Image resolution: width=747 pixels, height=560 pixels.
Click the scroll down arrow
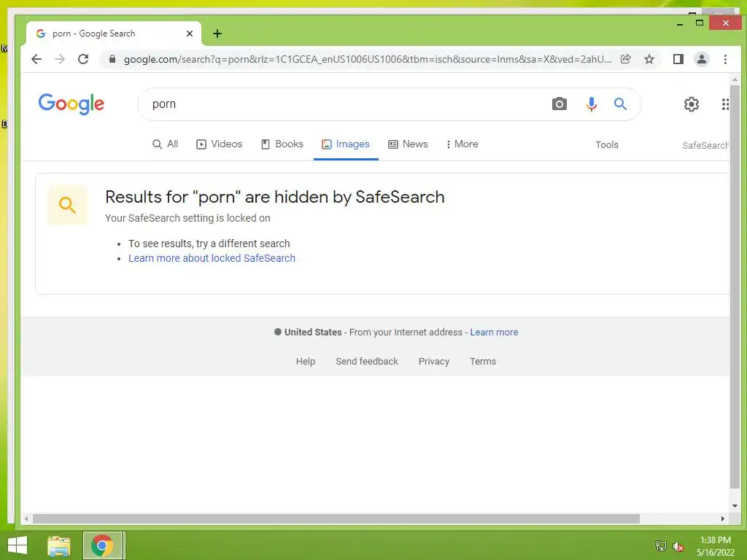click(735, 506)
